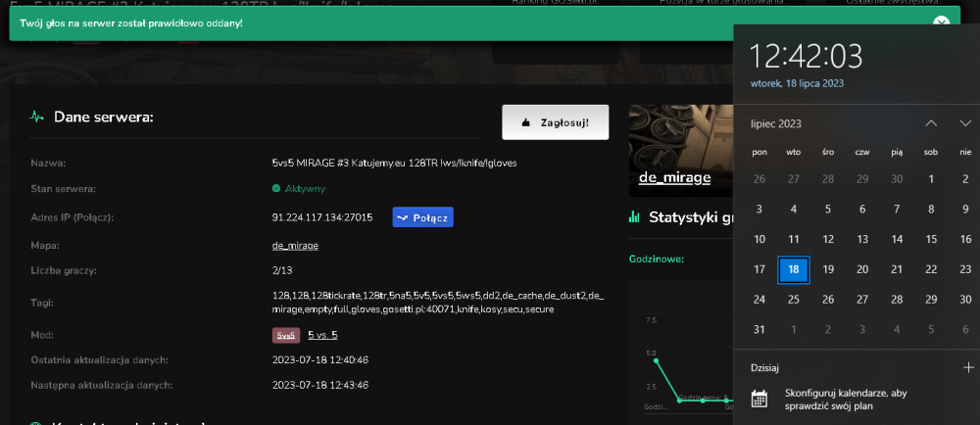Click the red 5vs5 mod badge
The height and width of the screenshot is (425, 980).
pyautogui.click(x=285, y=335)
